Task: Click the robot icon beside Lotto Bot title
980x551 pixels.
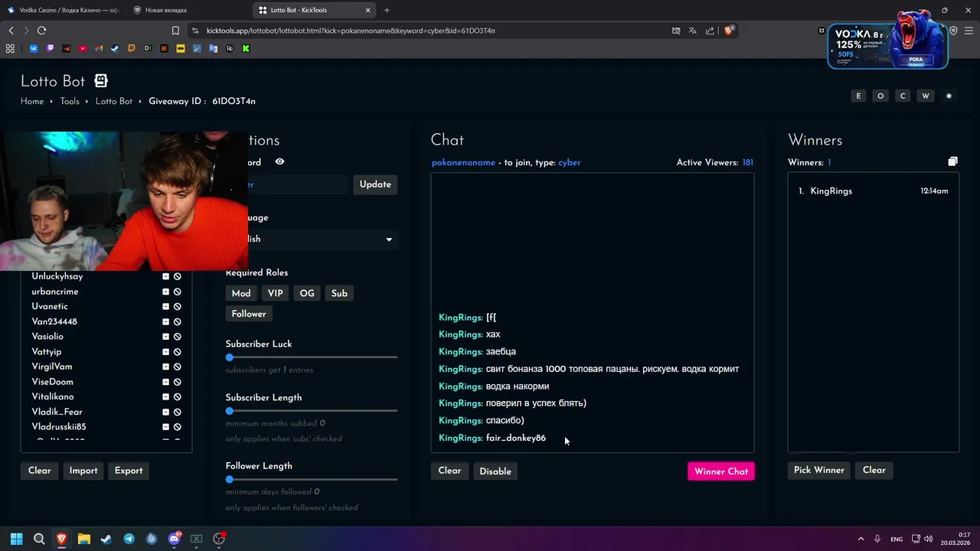Action: coord(101,80)
